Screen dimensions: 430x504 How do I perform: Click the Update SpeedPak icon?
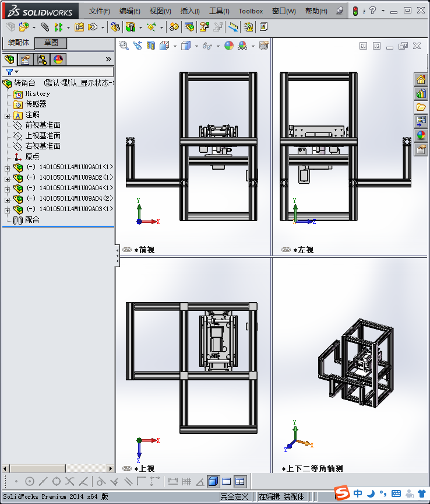coord(248,27)
